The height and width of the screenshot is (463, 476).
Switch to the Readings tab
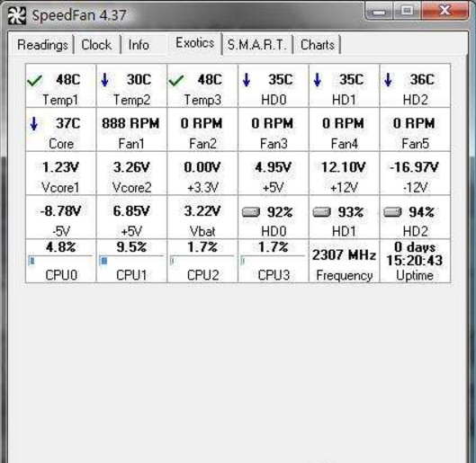(x=42, y=45)
